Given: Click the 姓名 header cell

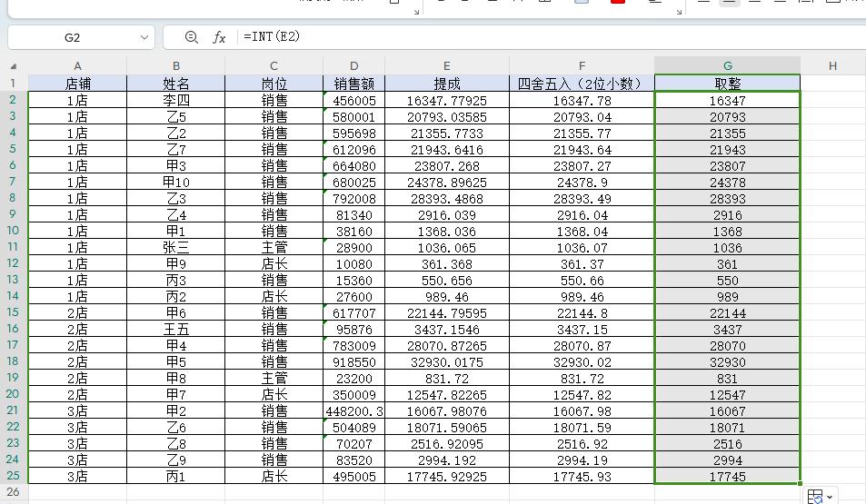Looking at the screenshot, I should pyautogui.click(x=175, y=84).
